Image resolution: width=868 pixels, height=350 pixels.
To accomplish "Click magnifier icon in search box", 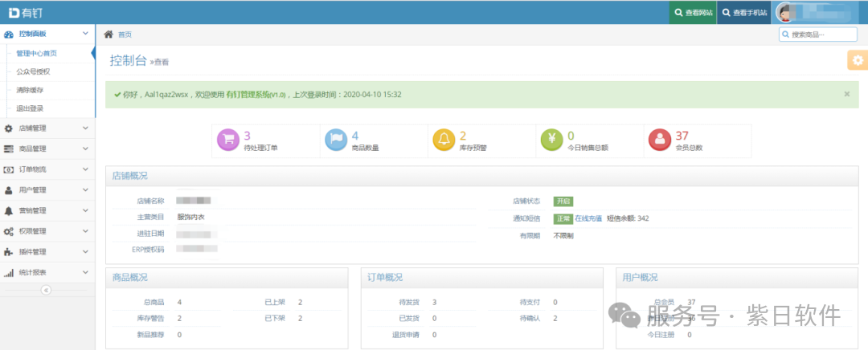I will click(x=785, y=35).
